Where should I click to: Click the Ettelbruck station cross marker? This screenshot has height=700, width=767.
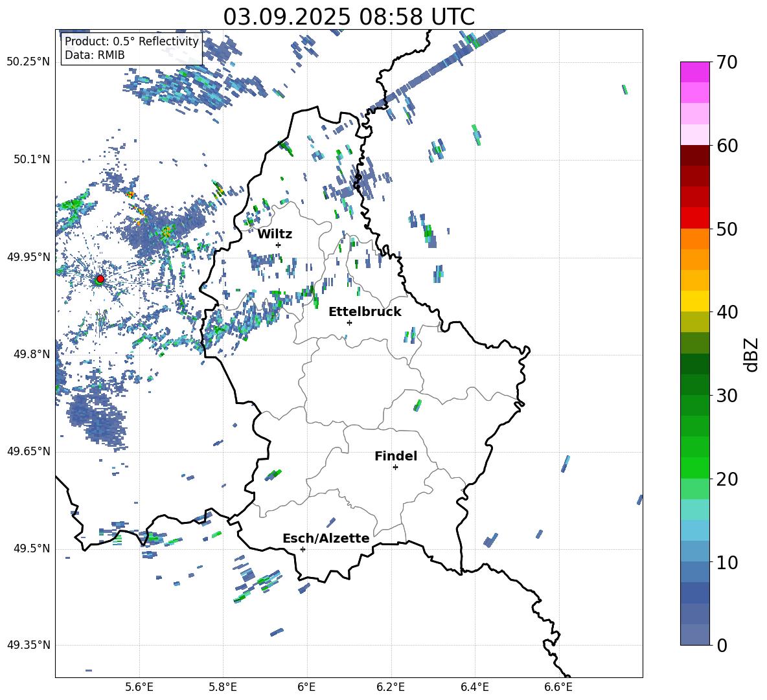tap(349, 322)
